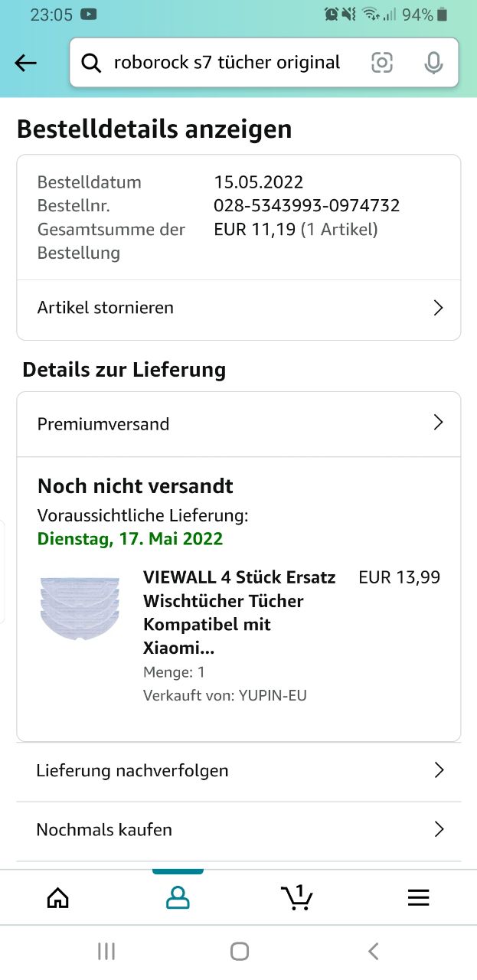
Task: Tap the back arrow icon
Action: click(26, 63)
